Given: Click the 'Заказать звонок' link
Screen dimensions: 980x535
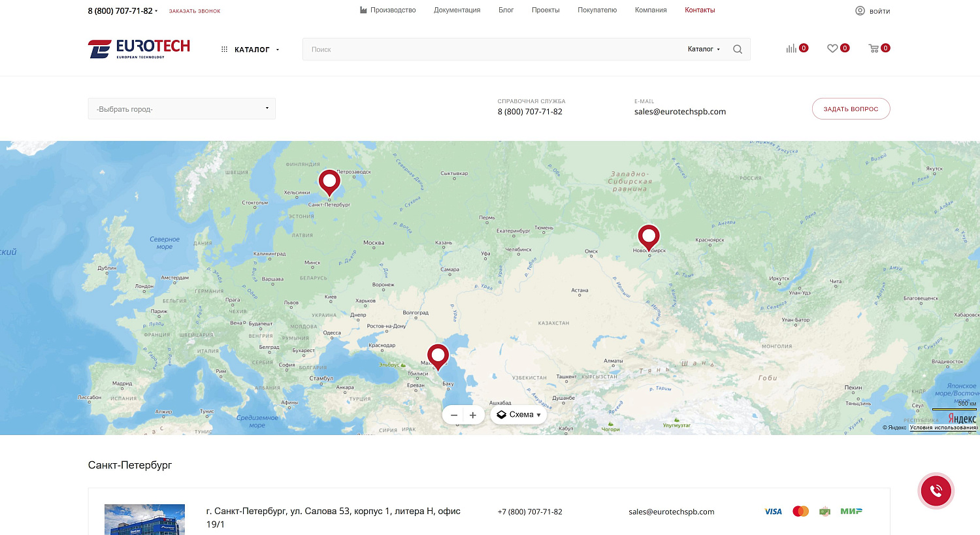Looking at the screenshot, I should coord(195,11).
